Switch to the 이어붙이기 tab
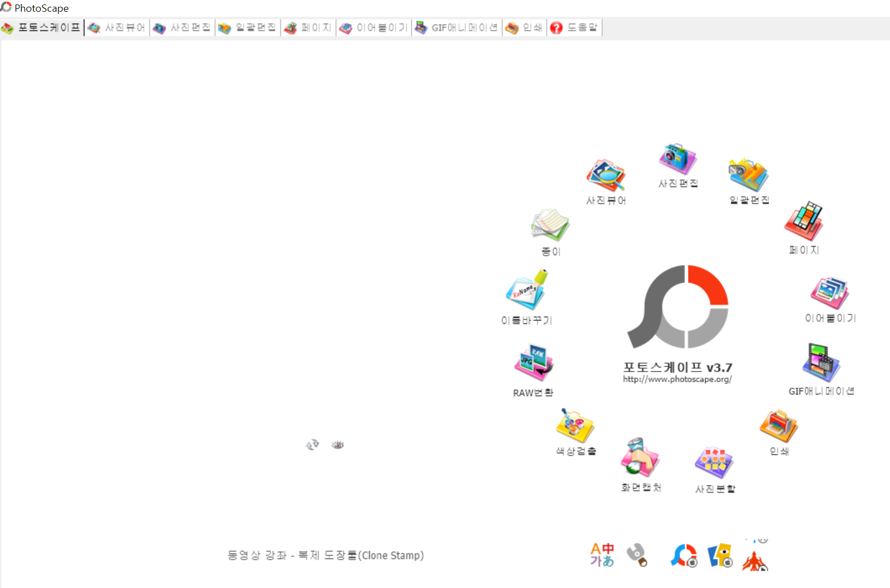890x588 pixels. pos(373,27)
